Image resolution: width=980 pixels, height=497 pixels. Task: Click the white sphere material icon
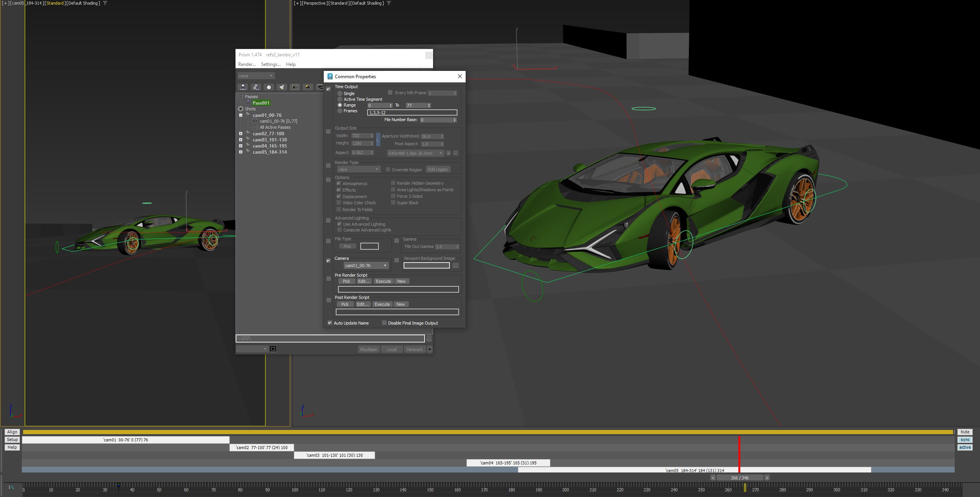(269, 87)
